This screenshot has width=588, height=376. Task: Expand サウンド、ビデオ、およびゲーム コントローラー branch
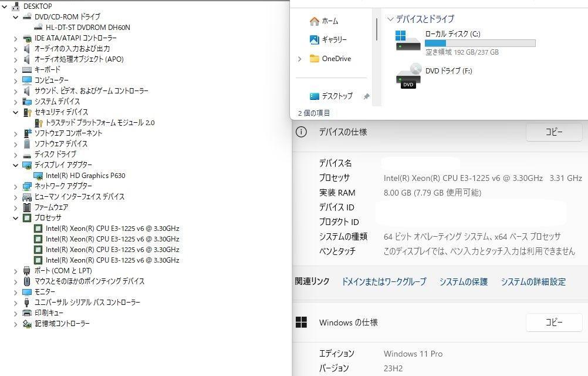(x=16, y=91)
